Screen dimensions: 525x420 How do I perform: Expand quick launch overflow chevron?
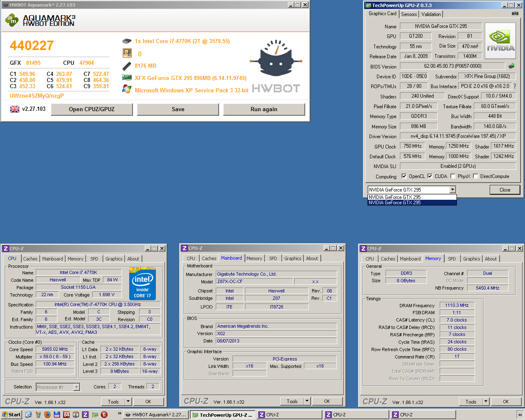(119, 413)
